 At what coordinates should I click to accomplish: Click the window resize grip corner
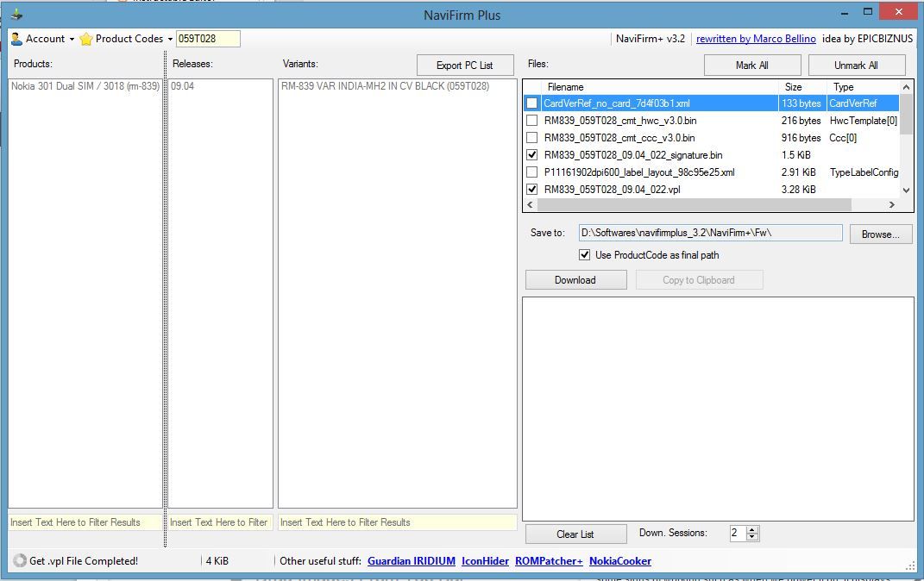910,566
